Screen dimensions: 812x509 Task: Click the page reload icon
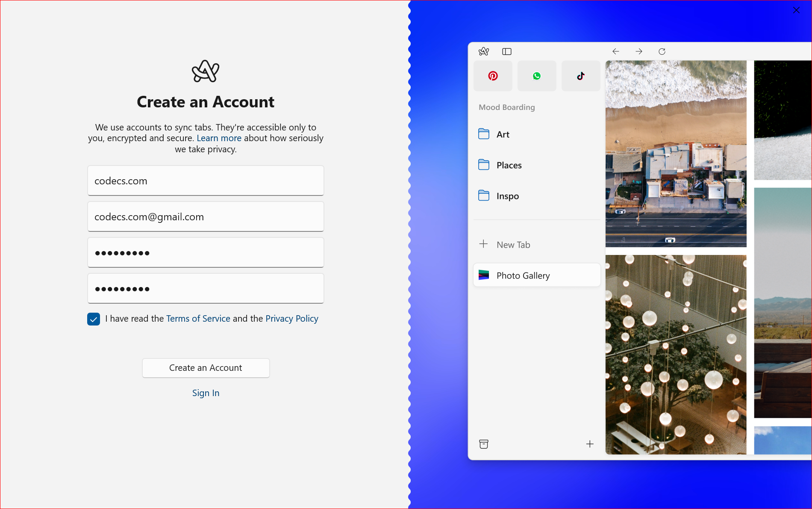point(662,51)
